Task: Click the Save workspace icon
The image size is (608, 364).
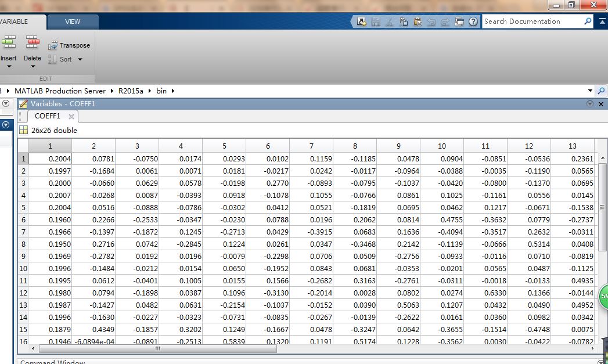Action: click(x=376, y=21)
